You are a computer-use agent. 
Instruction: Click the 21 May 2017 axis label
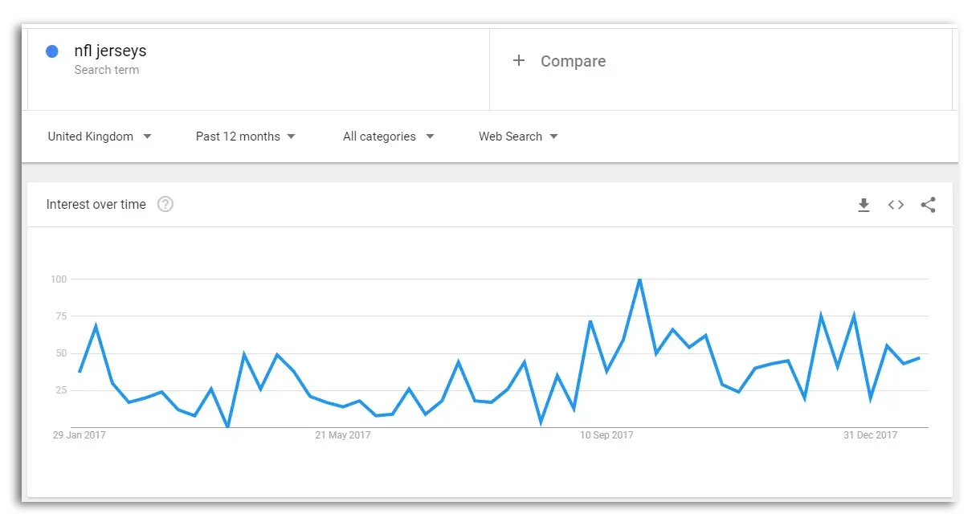click(x=343, y=435)
